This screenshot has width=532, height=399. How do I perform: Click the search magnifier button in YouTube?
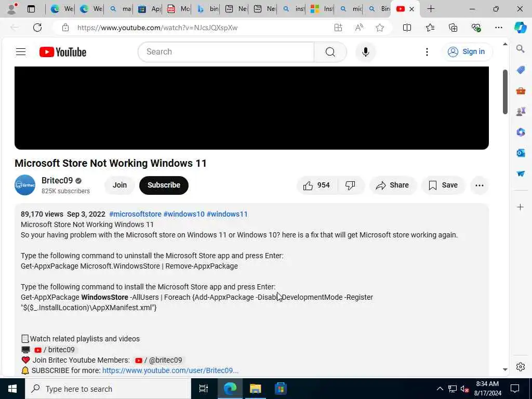coord(330,52)
